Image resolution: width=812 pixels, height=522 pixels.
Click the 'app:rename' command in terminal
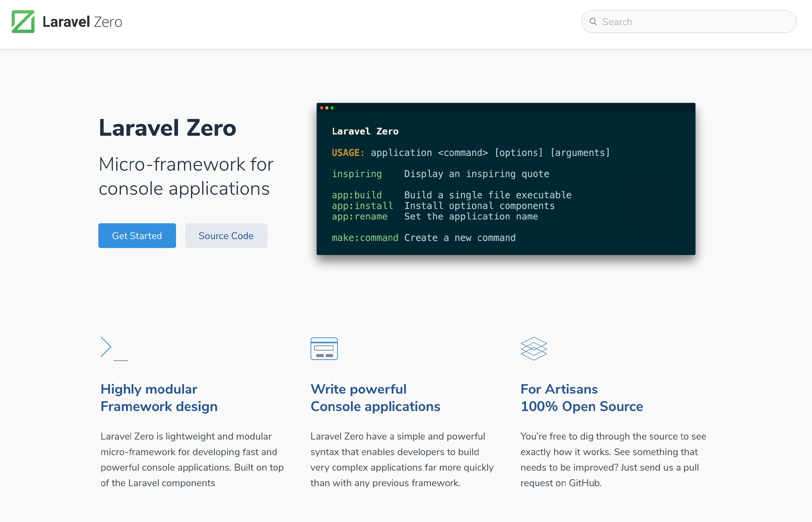point(359,216)
